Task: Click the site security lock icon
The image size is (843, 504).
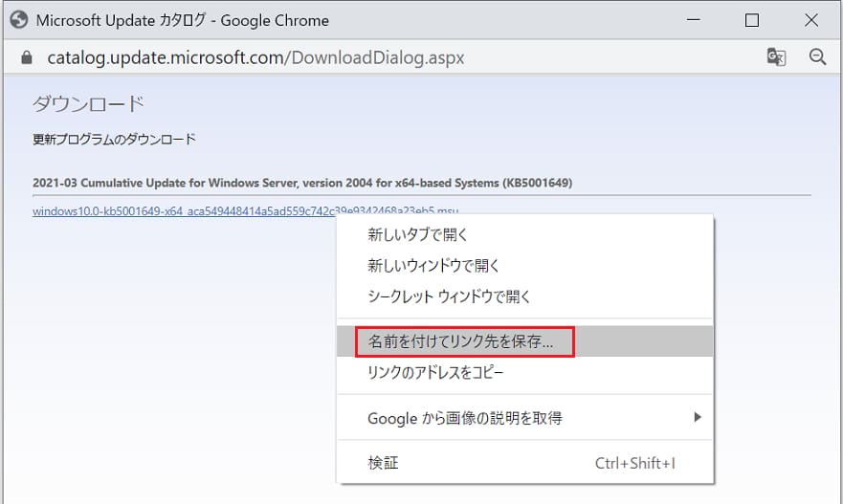Action: [x=27, y=57]
